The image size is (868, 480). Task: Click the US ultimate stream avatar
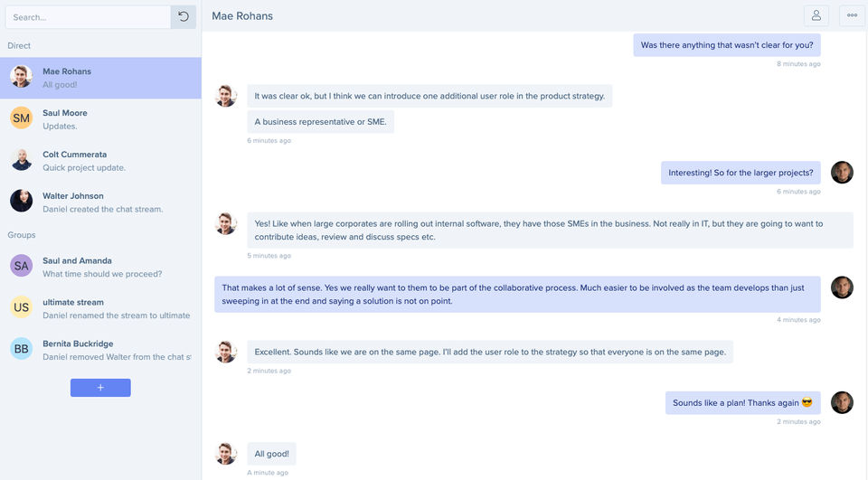(x=22, y=307)
